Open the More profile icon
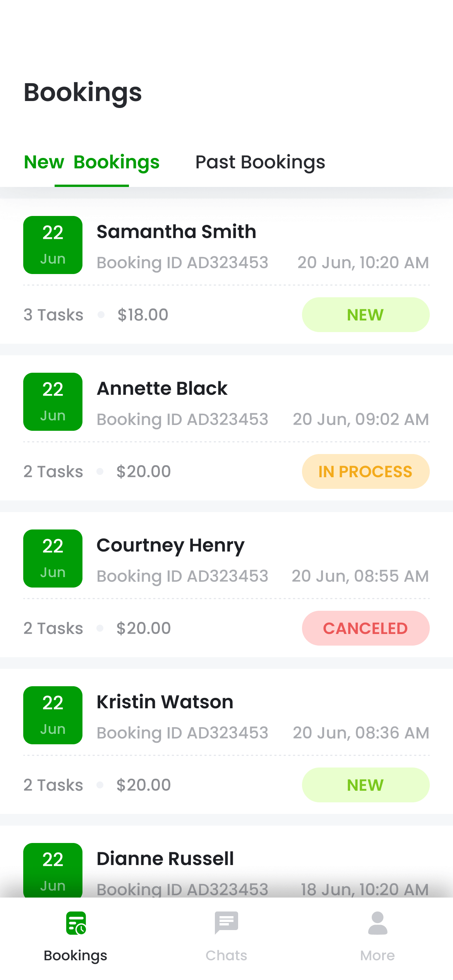The height and width of the screenshot is (980, 453). 377,923
